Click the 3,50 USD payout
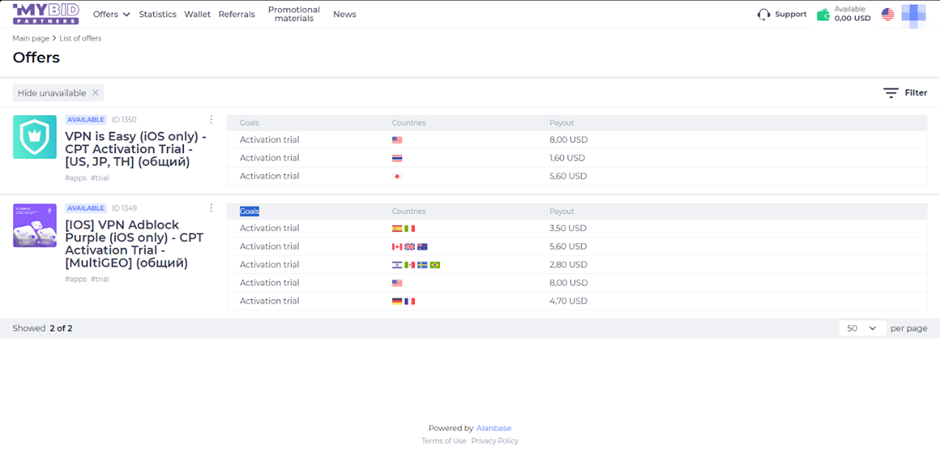 click(x=568, y=228)
